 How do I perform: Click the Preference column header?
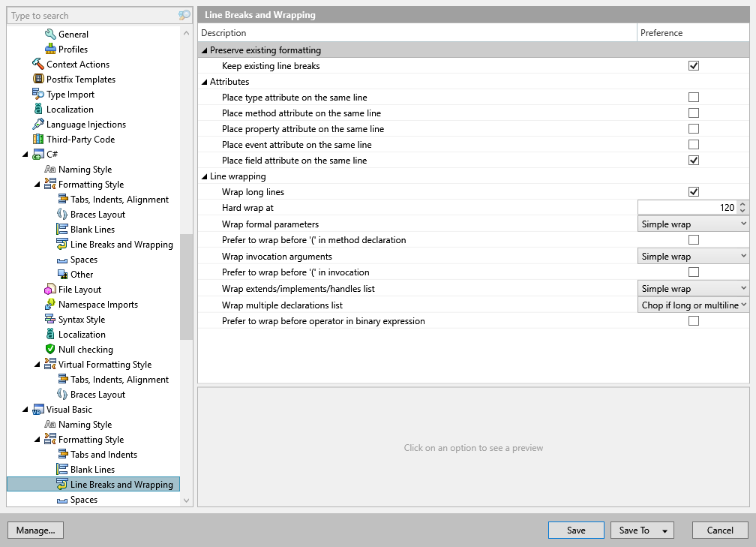point(693,33)
